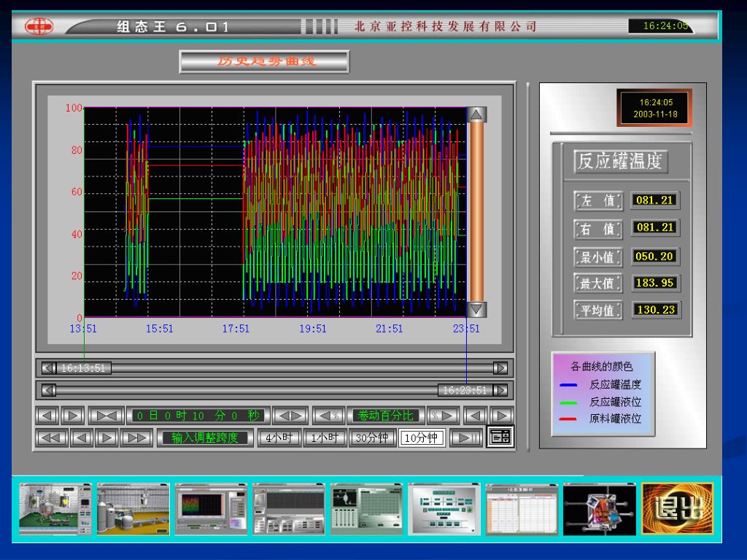Open the eighth thumbnail with the black picture collage

pos(600,510)
